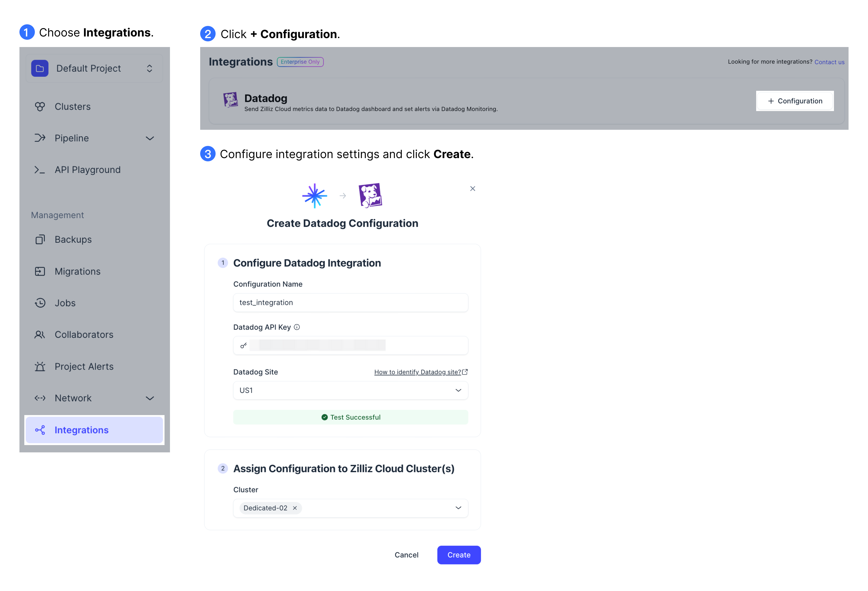Toggle the Test Successful status indicator

point(351,416)
